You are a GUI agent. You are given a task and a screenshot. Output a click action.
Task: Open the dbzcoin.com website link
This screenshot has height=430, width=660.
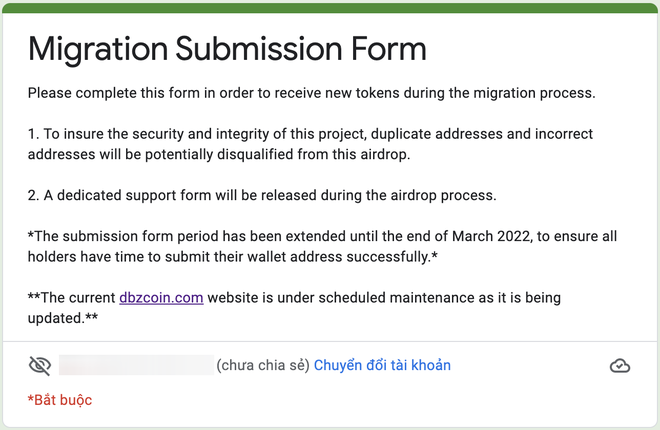[x=161, y=298]
